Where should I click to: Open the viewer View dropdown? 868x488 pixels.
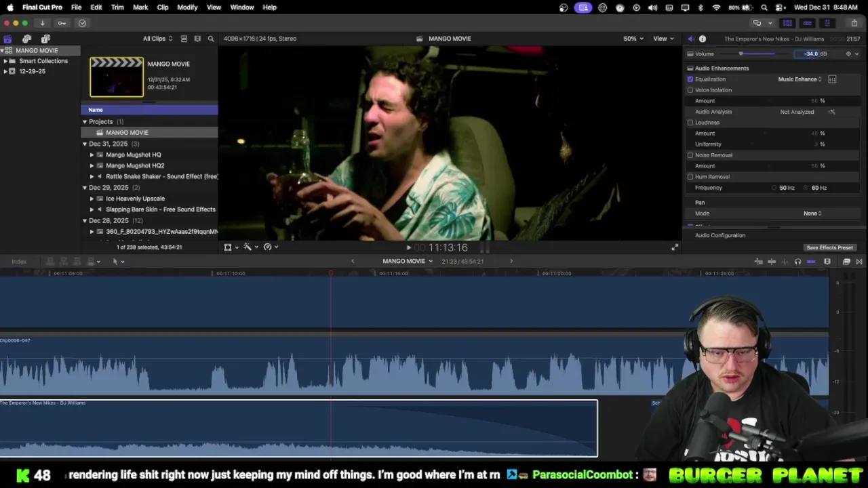coord(663,39)
